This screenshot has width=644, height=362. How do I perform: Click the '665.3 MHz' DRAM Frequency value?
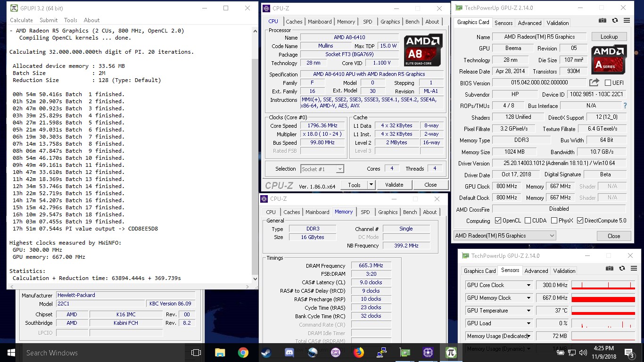click(371, 265)
